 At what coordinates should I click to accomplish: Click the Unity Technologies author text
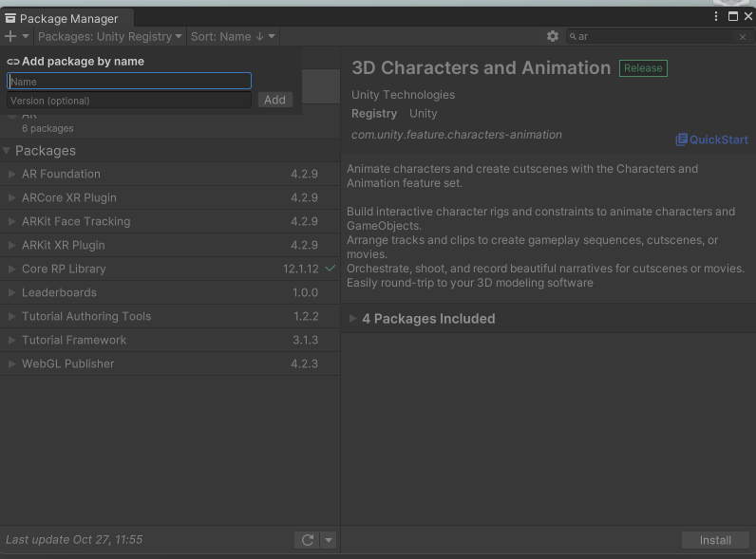click(403, 95)
